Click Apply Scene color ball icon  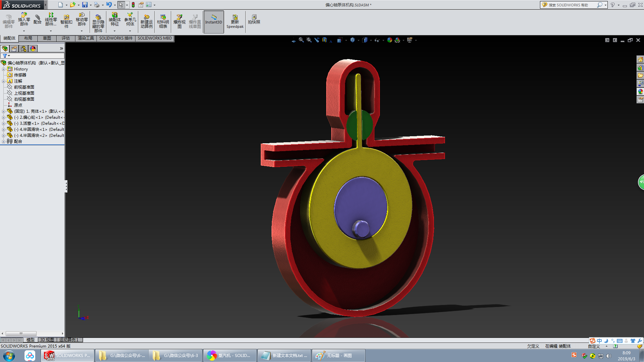(398, 40)
